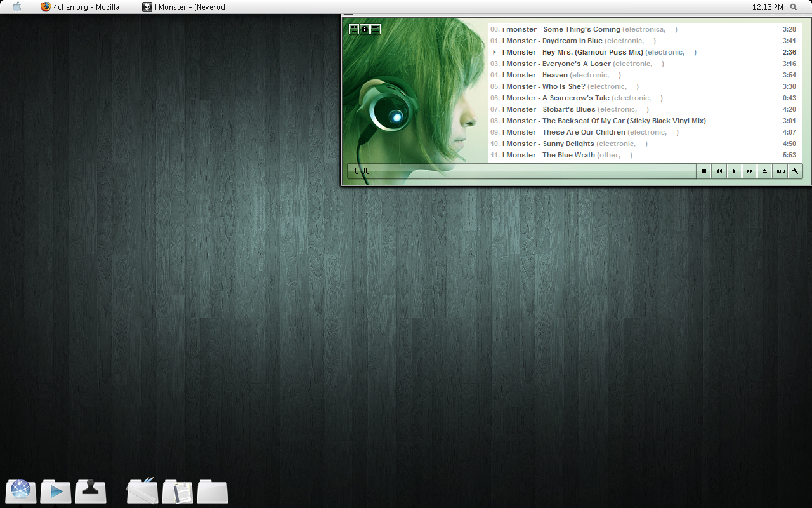Viewport: 812px width, 508px height.
Task: Select track 'Stobart's Blues'
Action: click(645, 109)
